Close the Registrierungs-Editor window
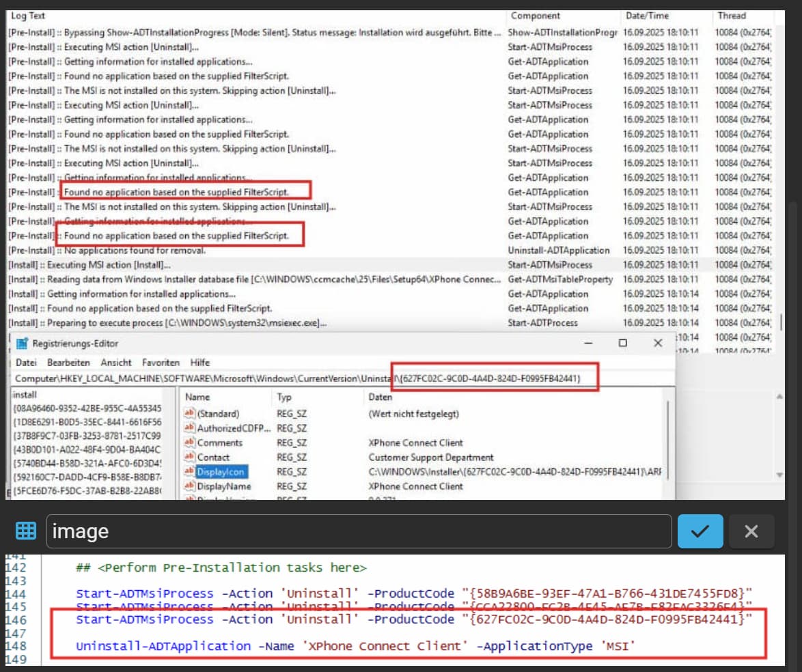 tap(658, 343)
